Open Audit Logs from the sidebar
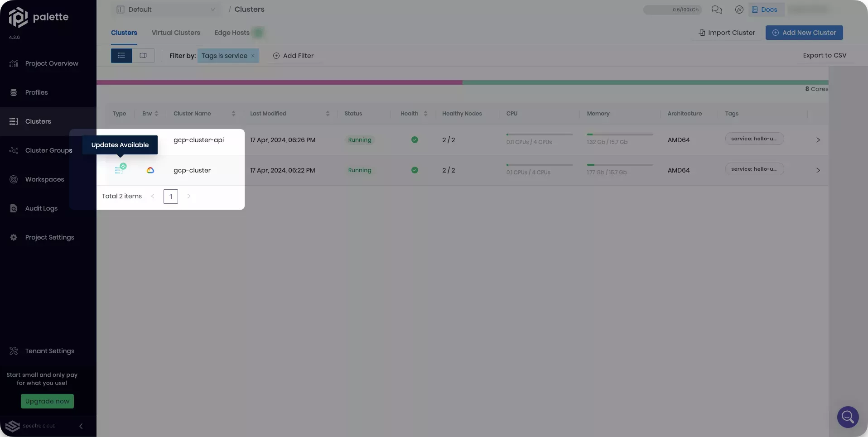The width and height of the screenshot is (868, 437). [x=40, y=208]
